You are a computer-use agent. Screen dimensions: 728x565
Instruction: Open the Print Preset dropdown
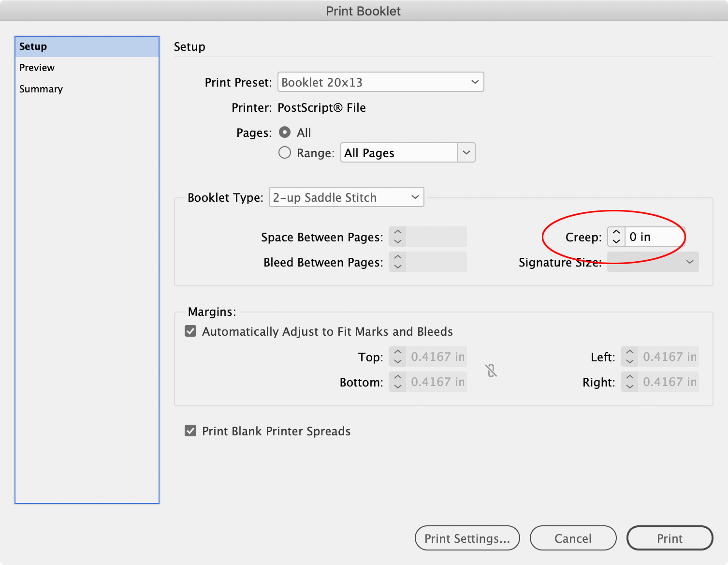point(380,82)
